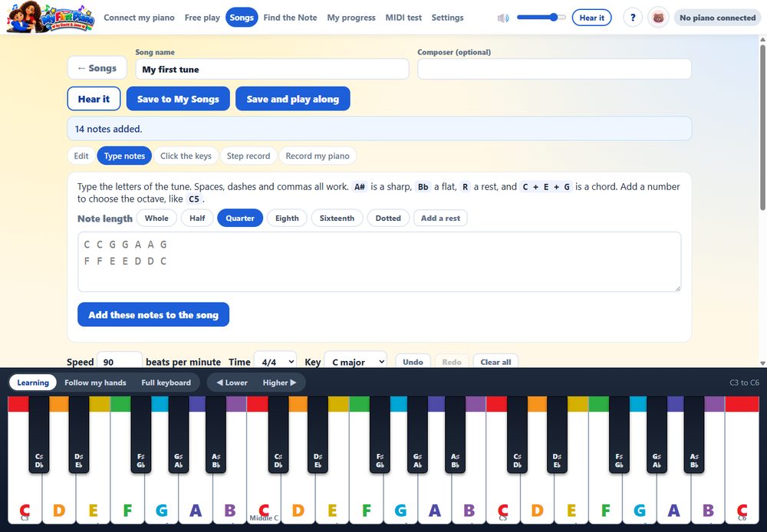Open Settings page

447,18
